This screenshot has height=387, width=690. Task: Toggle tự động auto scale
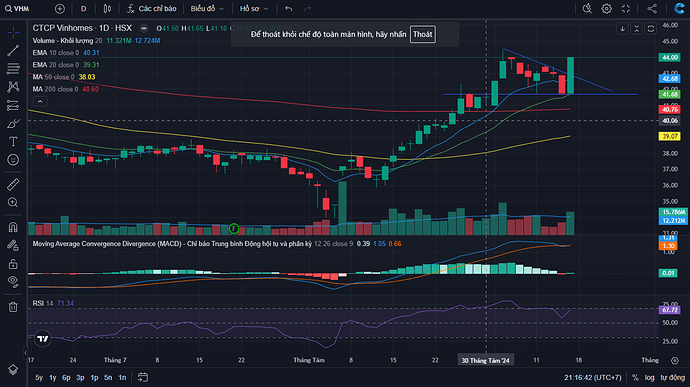point(673,378)
